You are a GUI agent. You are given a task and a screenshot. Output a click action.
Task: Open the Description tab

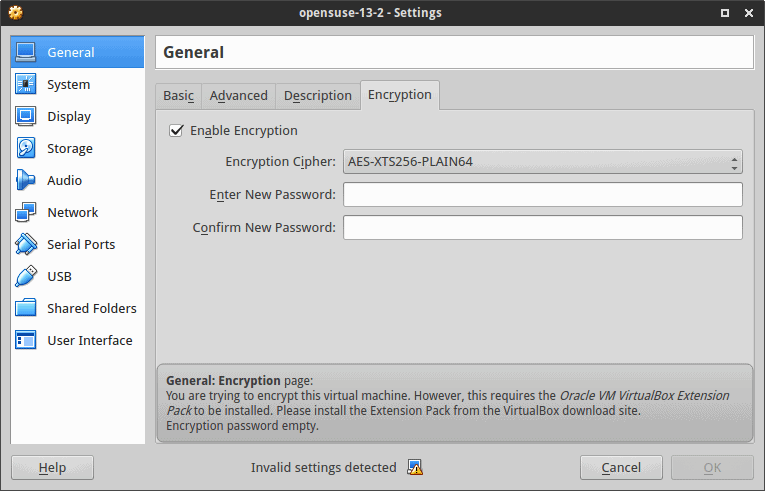(x=318, y=96)
